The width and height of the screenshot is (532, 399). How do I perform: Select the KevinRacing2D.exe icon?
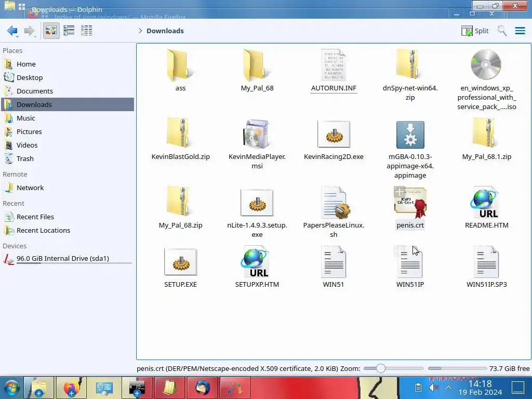pyautogui.click(x=334, y=134)
